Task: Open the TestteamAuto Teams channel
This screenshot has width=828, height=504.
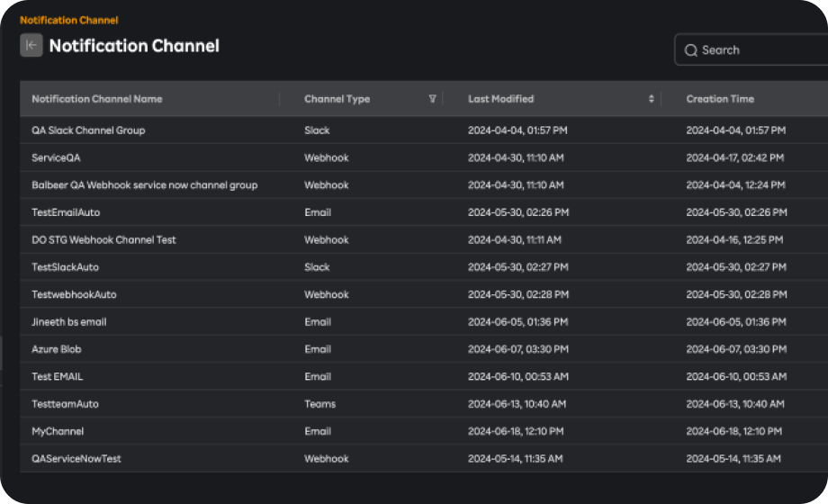Action: coord(65,404)
